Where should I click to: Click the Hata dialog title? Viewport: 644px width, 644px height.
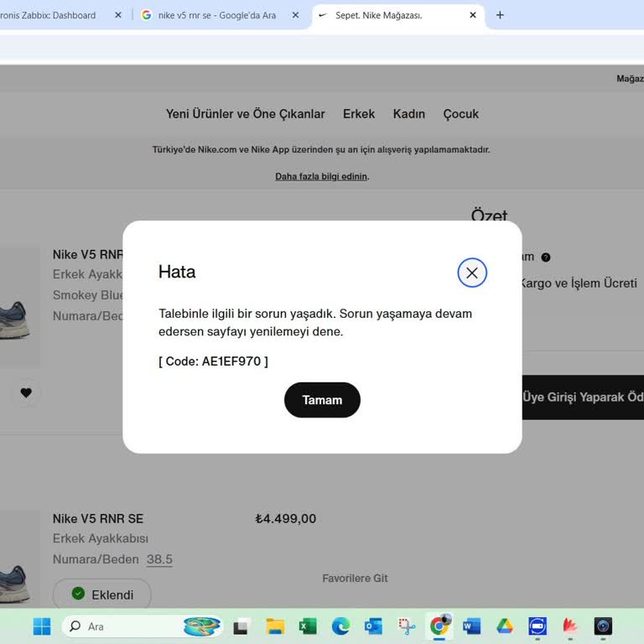coord(177,272)
